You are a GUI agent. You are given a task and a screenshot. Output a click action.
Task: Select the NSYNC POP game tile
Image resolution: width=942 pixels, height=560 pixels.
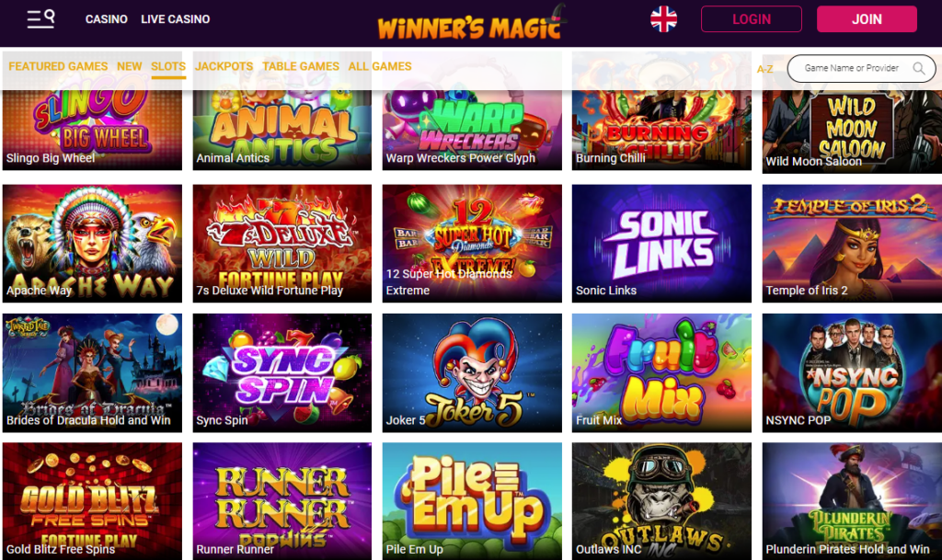(x=852, y=372)
